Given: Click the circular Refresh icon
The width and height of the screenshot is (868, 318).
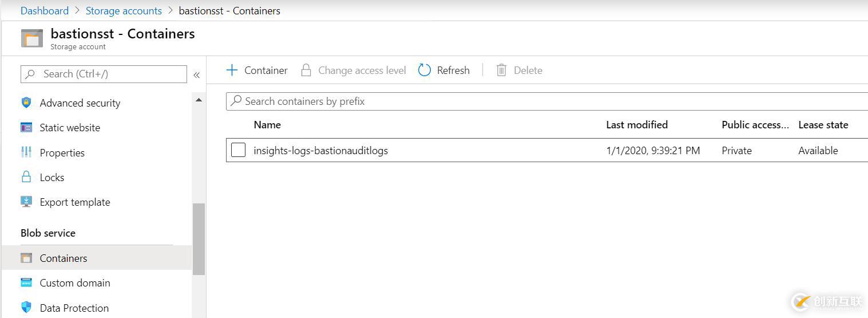Looking at the screenshot, I should coord(425,70).
